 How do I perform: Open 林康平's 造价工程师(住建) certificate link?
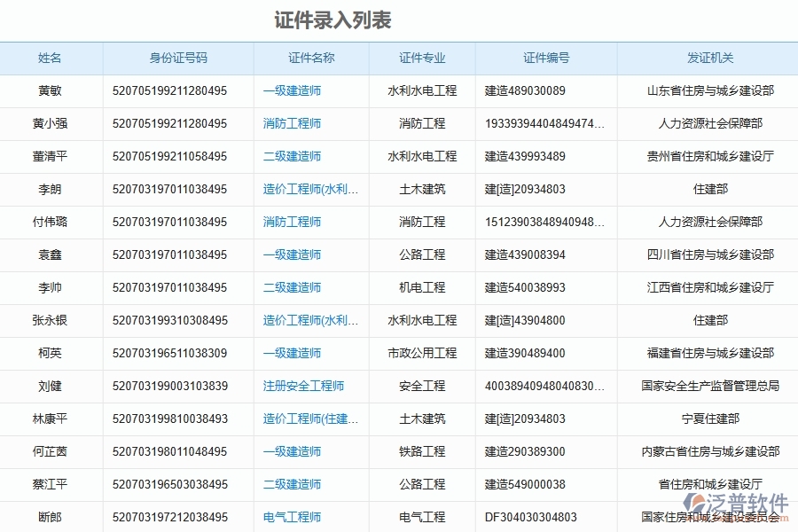tap(310, 419)
